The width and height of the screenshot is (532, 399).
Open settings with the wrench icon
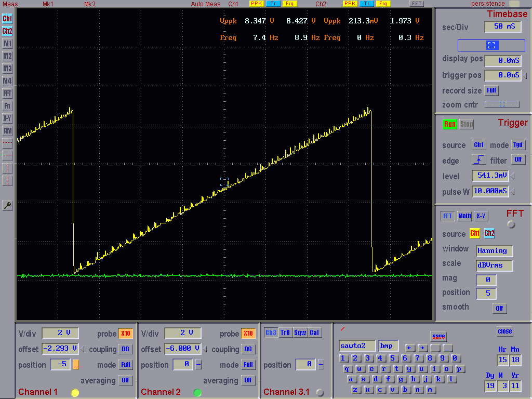7,205
